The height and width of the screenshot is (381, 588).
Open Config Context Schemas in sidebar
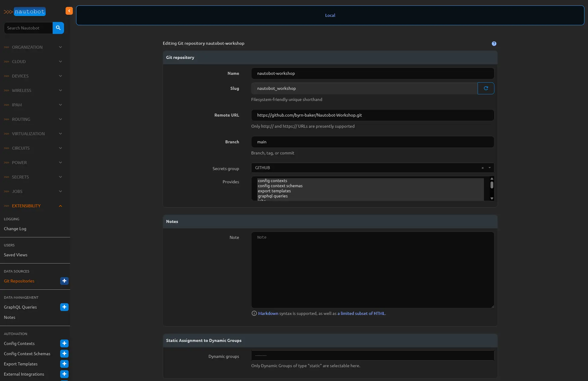click(x=27, y=354)
